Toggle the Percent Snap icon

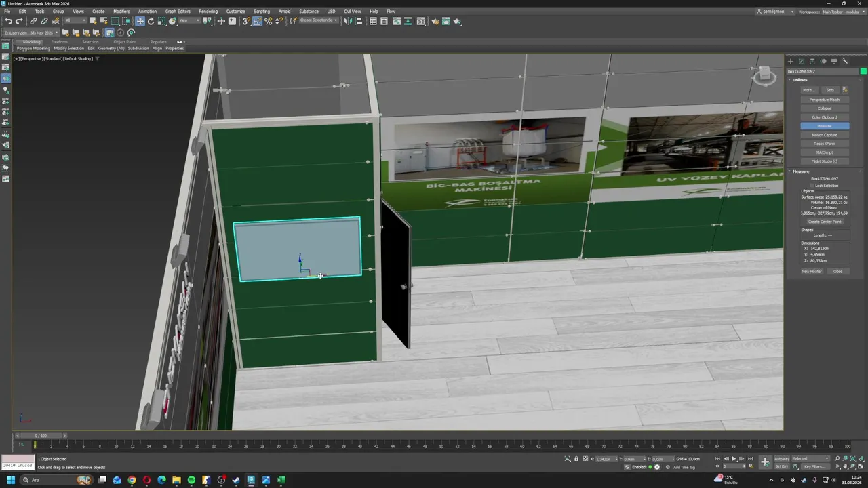(x=268, y=21)
